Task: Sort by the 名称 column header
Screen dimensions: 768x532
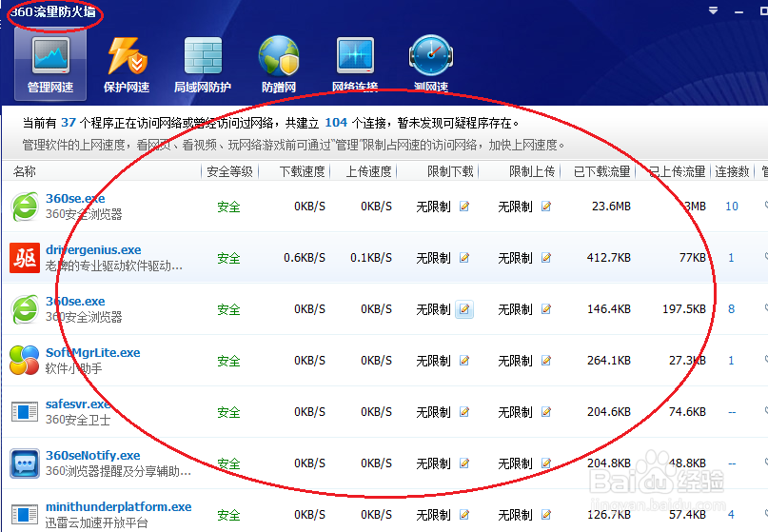Action: tap(25, 171)
